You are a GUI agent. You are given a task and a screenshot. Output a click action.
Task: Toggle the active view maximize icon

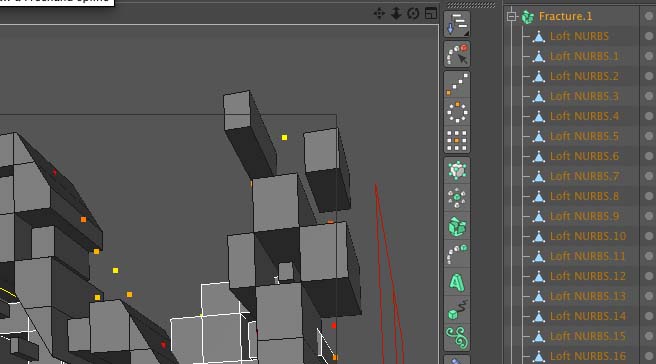click(x=430, y=14)
